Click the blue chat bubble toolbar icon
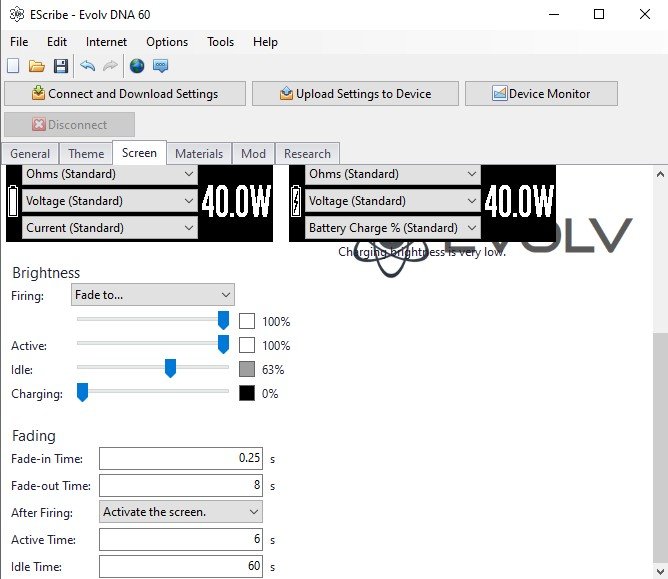668x579 pixels. coord(161,66)
